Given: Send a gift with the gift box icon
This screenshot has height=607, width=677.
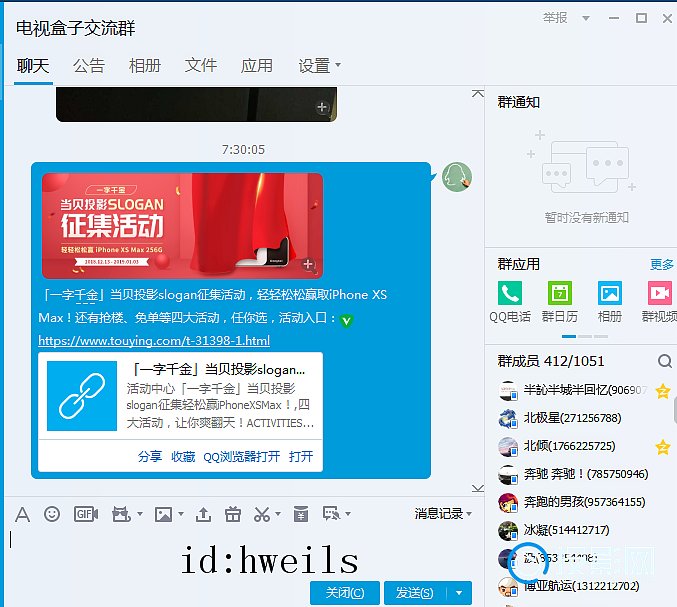Looking at the screenshot, I should coord(233,514).
